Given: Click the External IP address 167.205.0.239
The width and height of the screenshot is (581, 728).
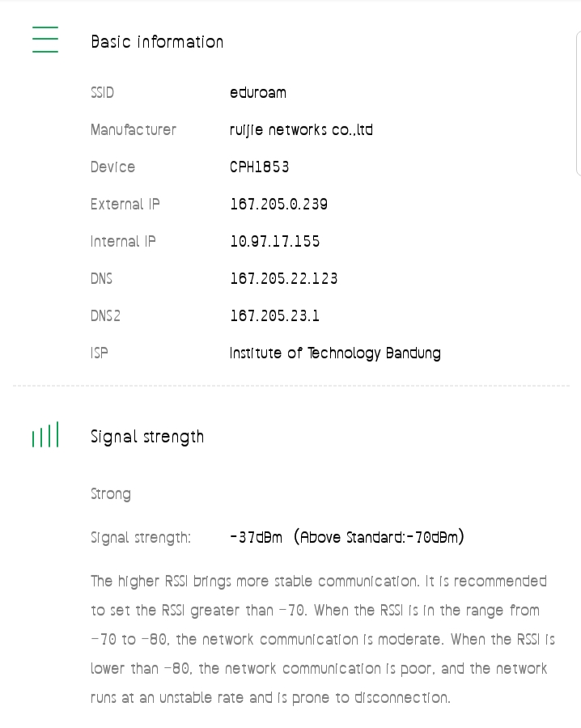Looking at the screenshot, I should 279,205.
